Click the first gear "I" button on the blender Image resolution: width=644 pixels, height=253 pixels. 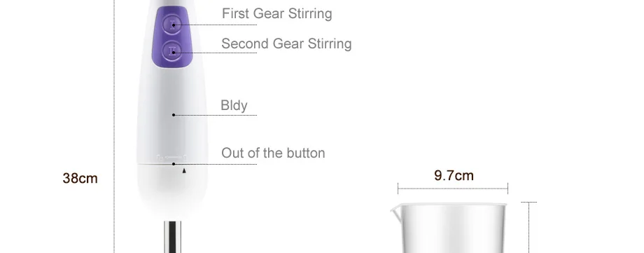pyautogui.click(x=172, y=25)
